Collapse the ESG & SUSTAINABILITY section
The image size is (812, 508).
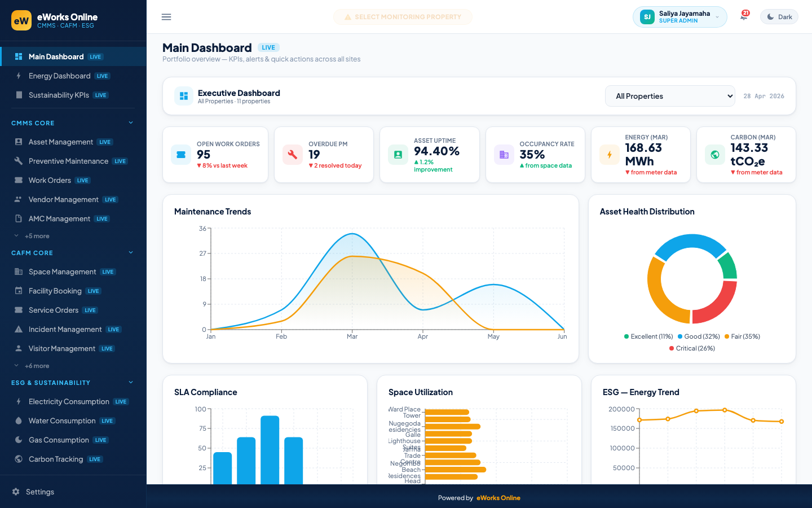point(131,382)
